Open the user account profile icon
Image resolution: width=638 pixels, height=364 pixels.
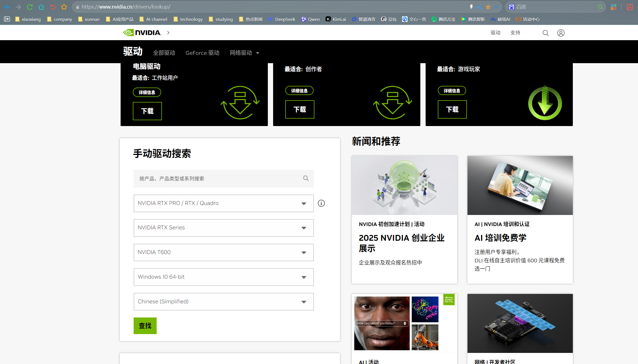(561, 33)
